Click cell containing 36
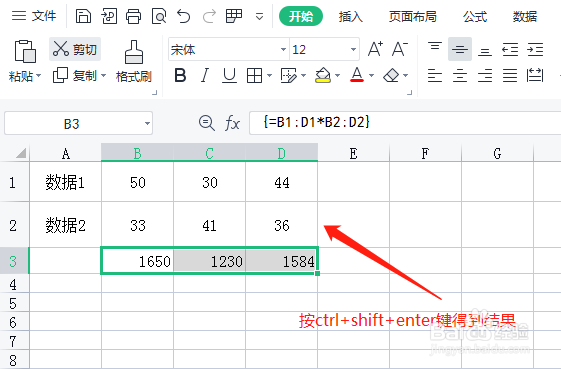 coord(282,225)
